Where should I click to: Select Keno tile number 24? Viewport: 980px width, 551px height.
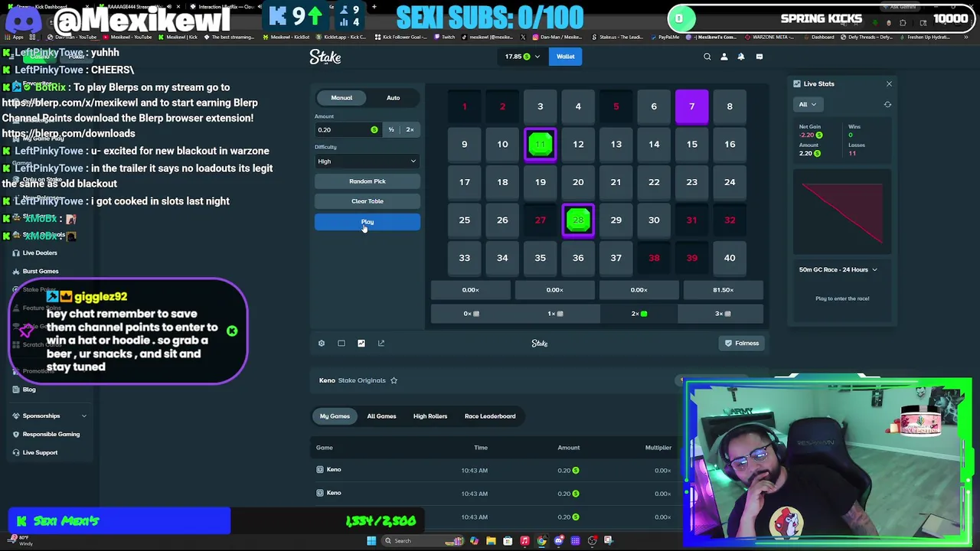pos(730,182)
